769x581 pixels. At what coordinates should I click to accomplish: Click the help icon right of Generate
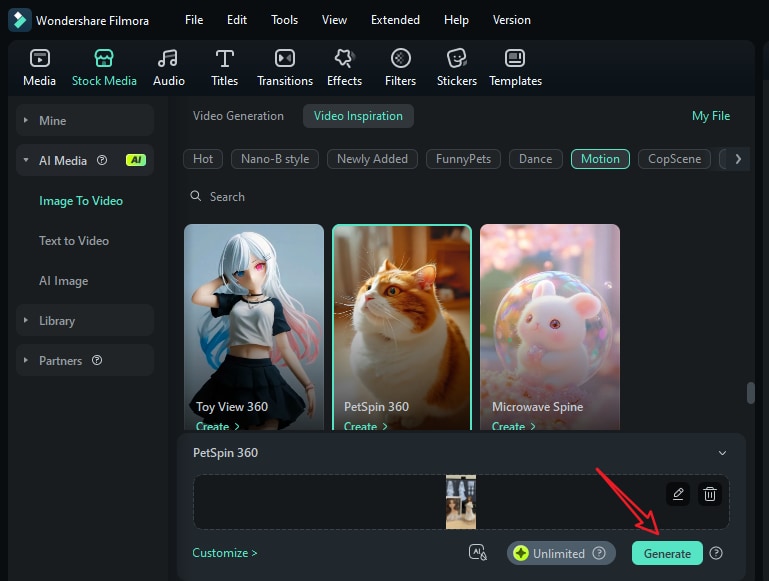[716, 553]
